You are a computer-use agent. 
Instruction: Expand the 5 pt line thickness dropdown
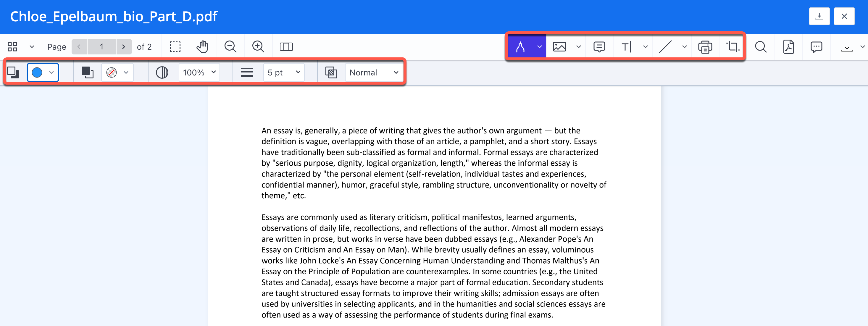pyautogui.click(x=284, y=72)
